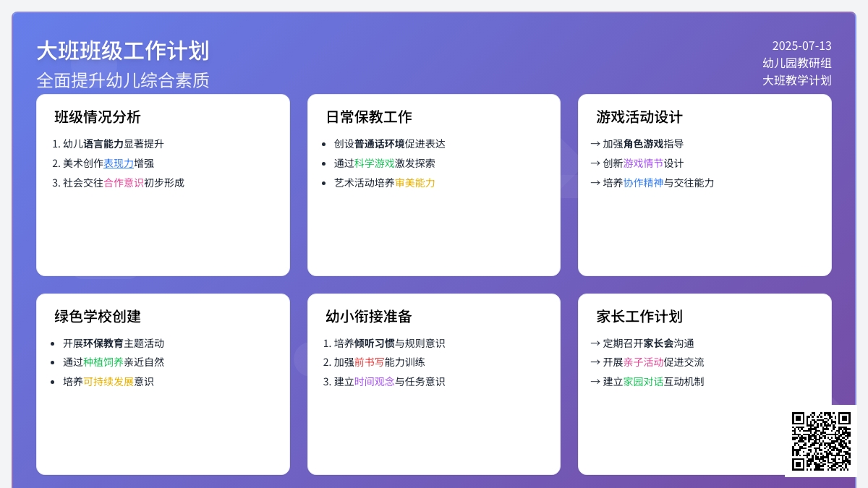The height and width of the screenshot is (488, 868).
Task: Open the pink 亲子活动 link
Action: tap(643, 362)
